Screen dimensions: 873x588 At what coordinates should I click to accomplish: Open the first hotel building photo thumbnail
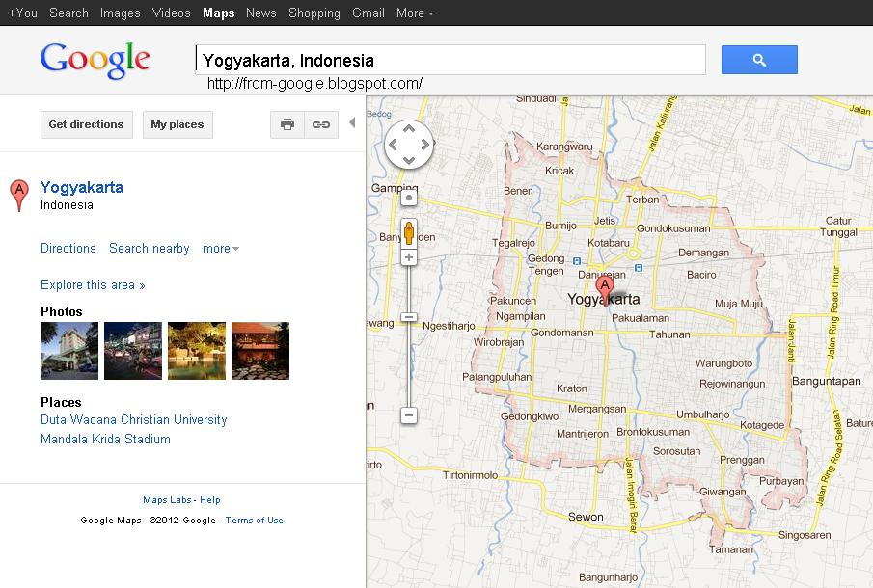point(69,351)
